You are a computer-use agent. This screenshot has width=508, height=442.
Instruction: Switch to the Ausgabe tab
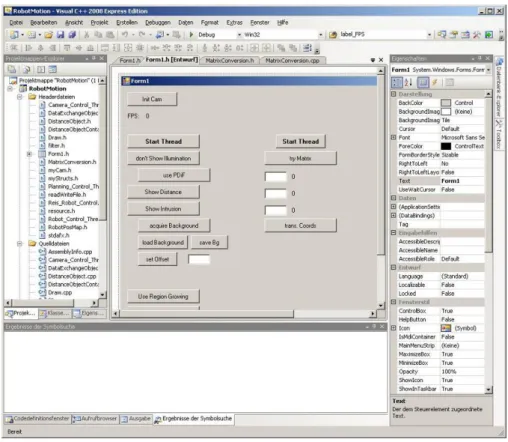pyautogui.click(x=136, y=419)
